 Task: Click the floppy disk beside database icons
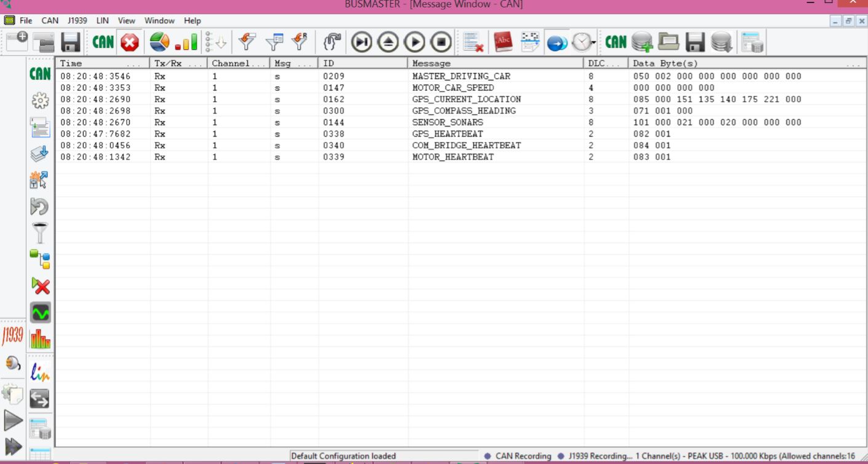click(x=695, y=42)
